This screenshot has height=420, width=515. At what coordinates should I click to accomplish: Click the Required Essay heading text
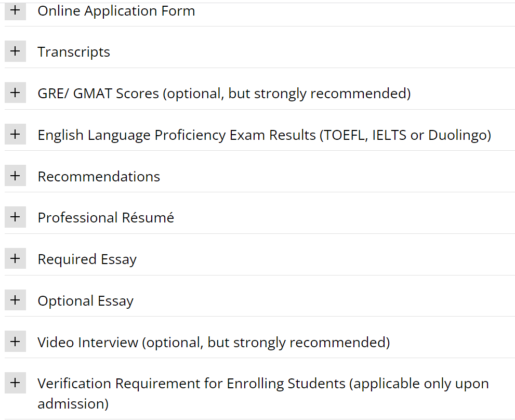point(87,259)
